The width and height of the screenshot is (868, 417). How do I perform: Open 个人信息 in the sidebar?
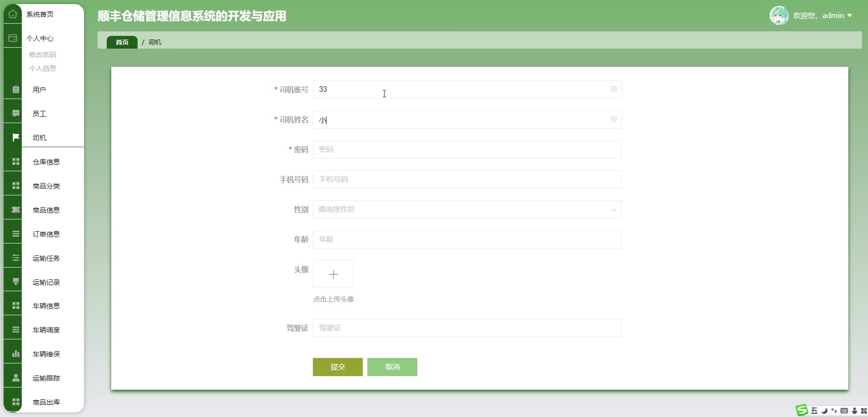click(x=43, y=68)
